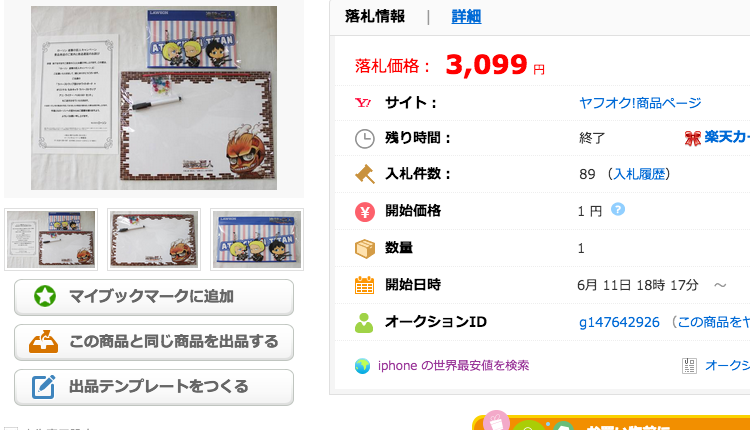Select the whiteboard-only second thumbnail

pyautogui.click(x=154, y=239)
